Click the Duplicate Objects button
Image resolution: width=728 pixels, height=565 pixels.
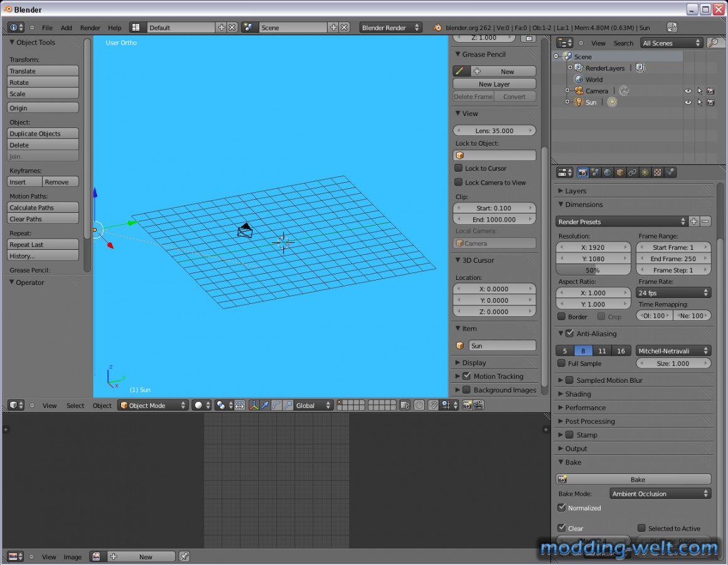click(43, 133)
